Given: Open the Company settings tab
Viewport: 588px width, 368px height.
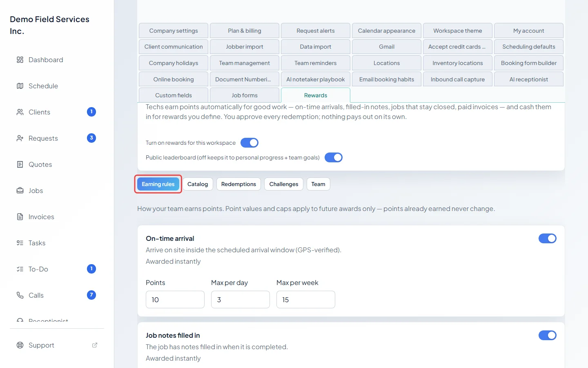Looking at the screenshot, I should coord(174,31).
